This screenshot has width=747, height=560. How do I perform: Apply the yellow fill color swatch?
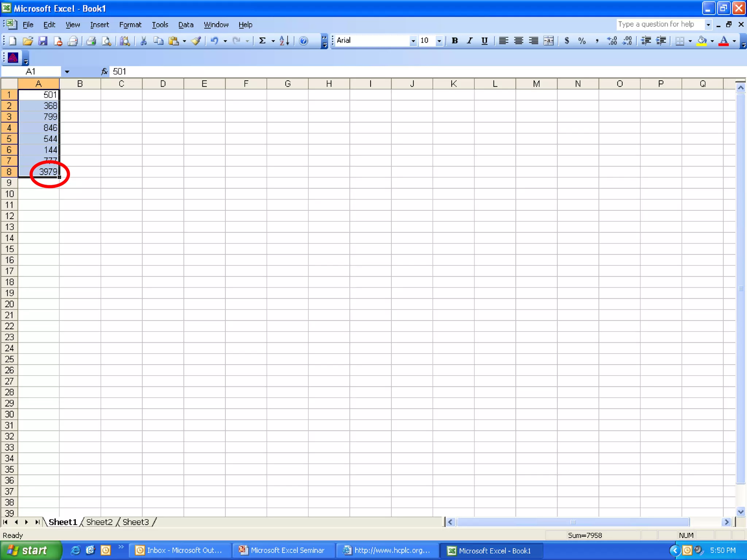[x=701, y=41]
